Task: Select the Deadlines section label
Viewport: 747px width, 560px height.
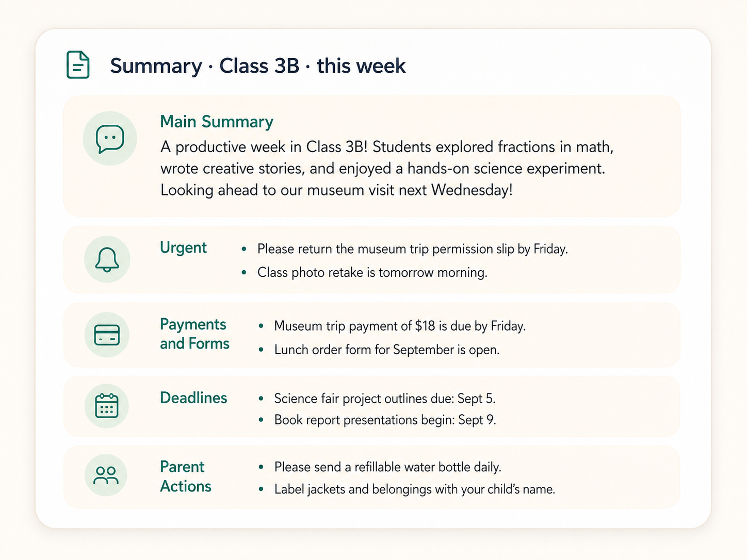Action: (x=193, y=398)
